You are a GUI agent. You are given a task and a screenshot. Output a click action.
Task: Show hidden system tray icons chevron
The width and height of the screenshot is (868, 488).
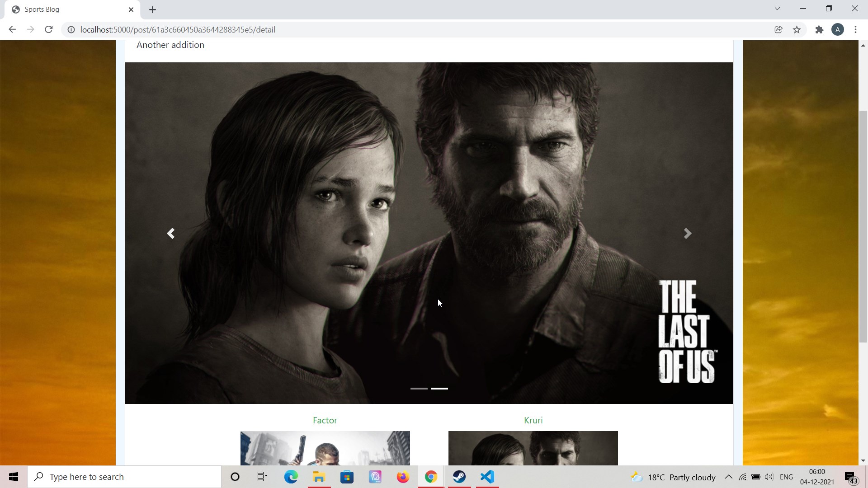coord(728,477)
